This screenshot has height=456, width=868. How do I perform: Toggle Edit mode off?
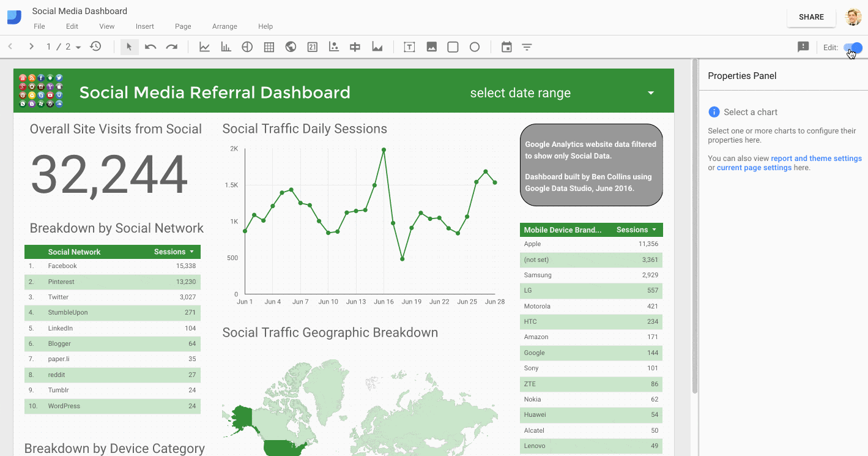(853, 47)
